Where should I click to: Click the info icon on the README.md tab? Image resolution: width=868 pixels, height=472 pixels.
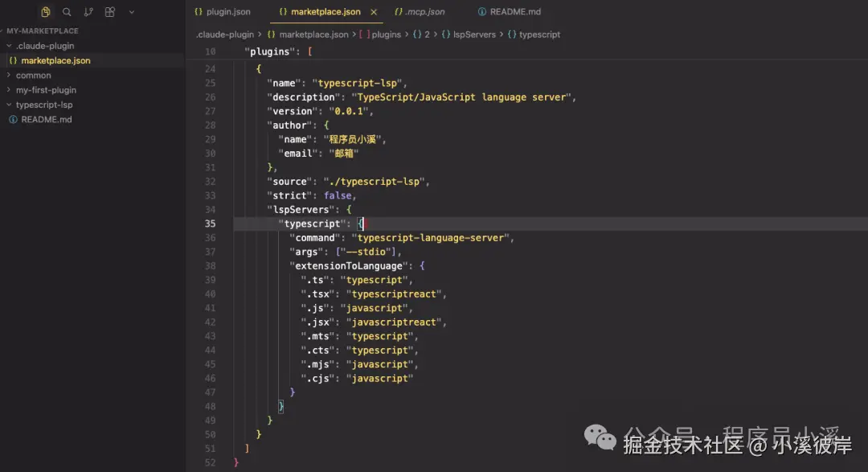(x=483, y=12)
